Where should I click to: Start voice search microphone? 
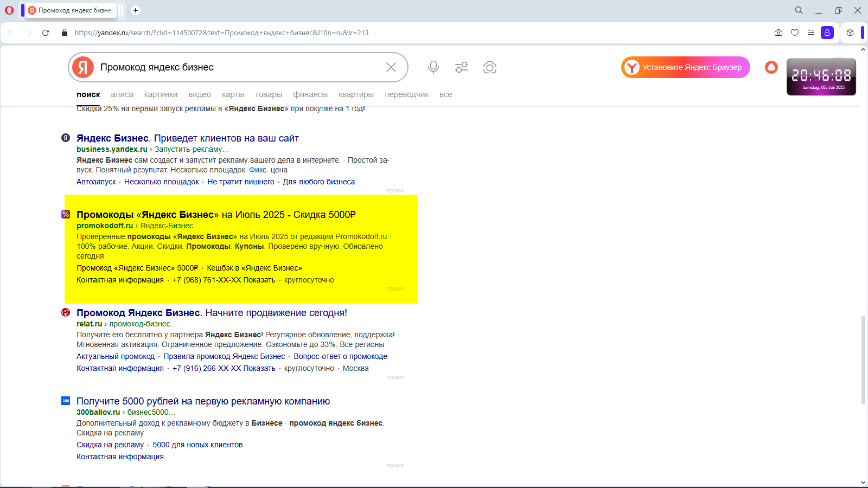tap(433, 67)
